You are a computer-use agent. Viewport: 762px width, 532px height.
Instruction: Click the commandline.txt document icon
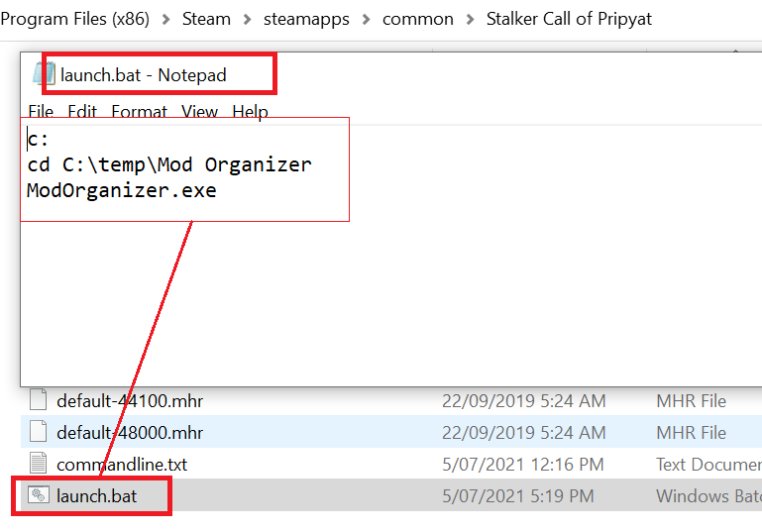(x=39, y=463)
